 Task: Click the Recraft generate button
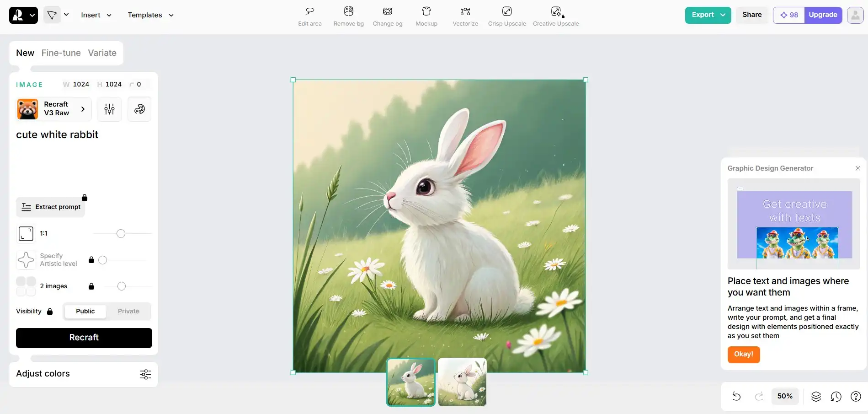84,338
